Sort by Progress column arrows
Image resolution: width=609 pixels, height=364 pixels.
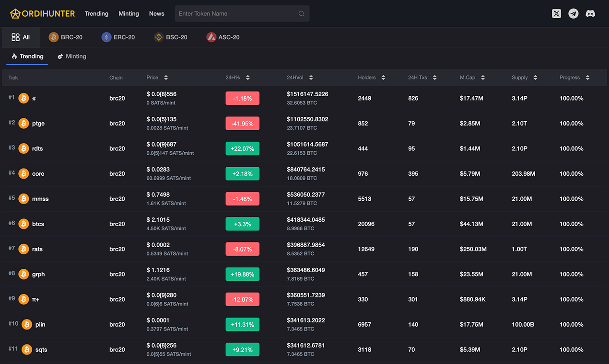(587, 78)
